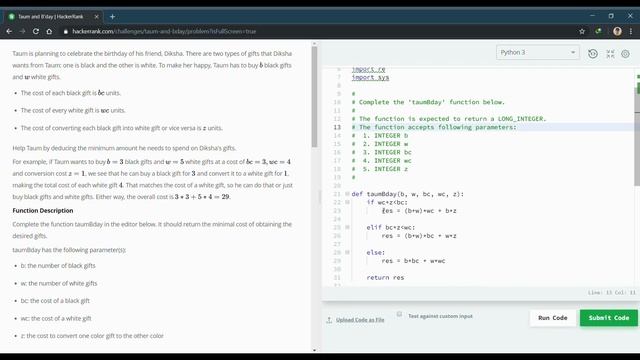640x360 pixels.
Task: Click the lock icon in address bar
Action: pyautogui.click(x=66, y=31)
